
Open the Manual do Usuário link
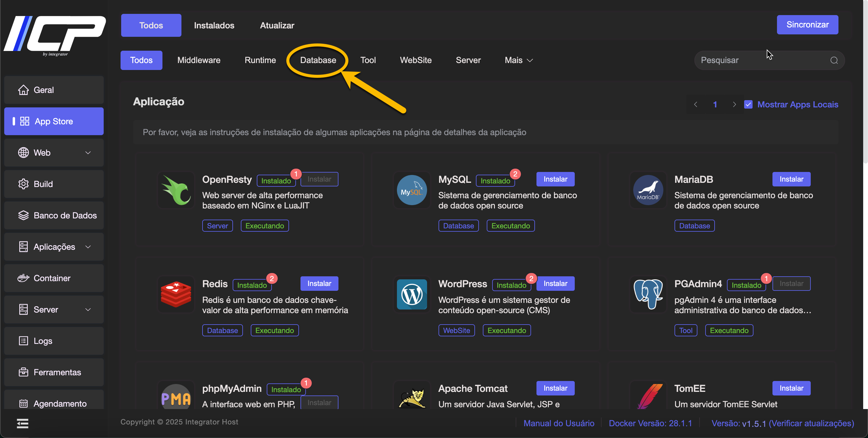tap(559, 423)
